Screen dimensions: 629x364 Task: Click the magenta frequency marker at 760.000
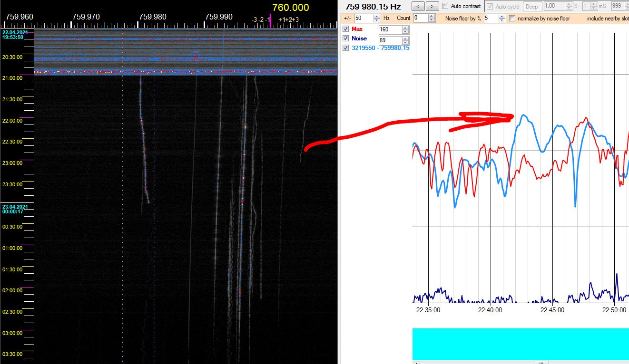[270, 21]
